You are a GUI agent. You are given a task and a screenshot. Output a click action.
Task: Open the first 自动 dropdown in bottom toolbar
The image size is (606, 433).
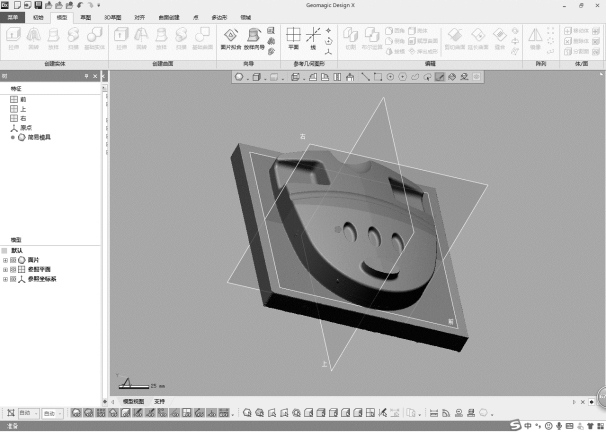26,412
